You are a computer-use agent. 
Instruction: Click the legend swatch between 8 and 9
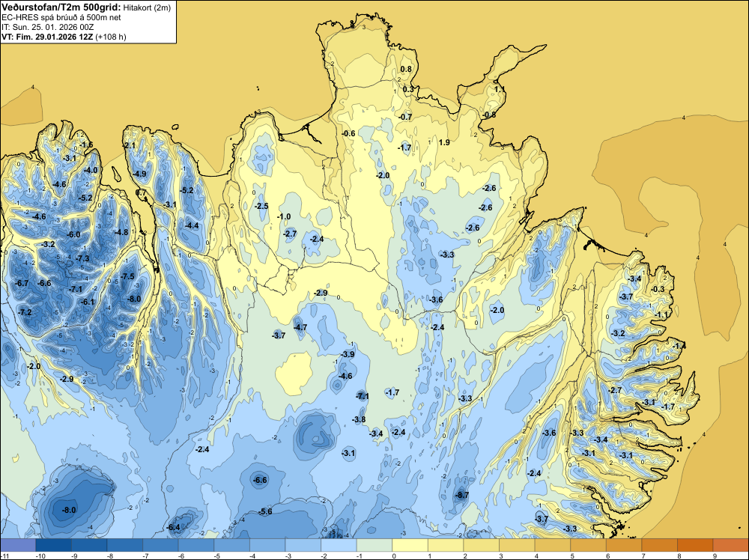(x=696, y=545)
